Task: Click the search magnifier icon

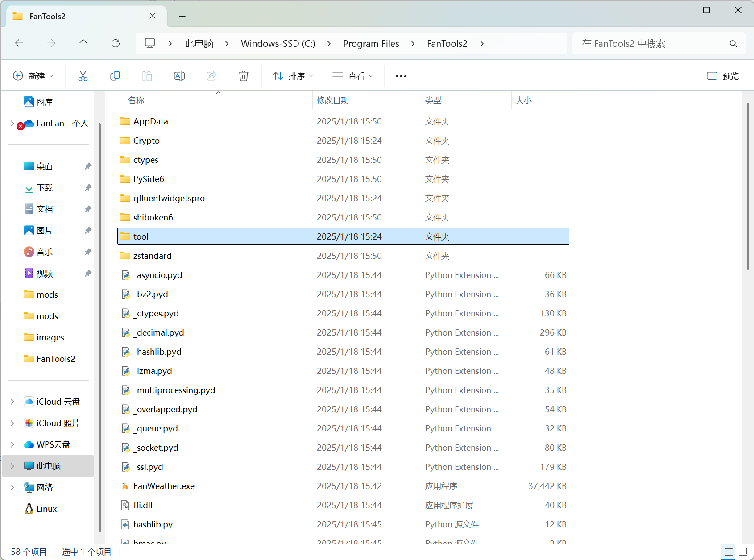Action: (x=733, y=44)
